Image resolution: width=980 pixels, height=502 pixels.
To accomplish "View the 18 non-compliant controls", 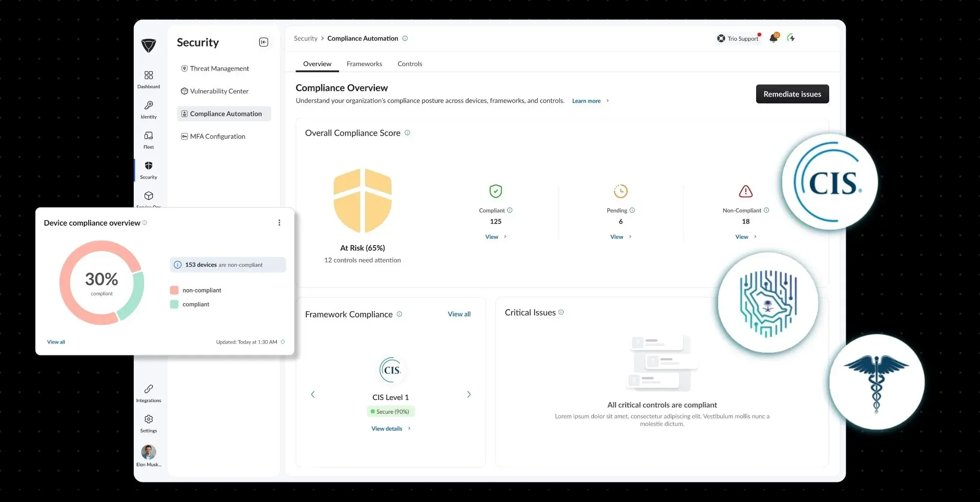I will point(745,237).
